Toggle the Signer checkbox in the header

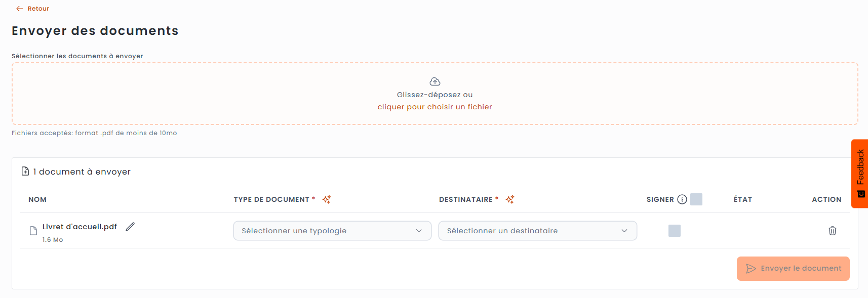(696, 199)
